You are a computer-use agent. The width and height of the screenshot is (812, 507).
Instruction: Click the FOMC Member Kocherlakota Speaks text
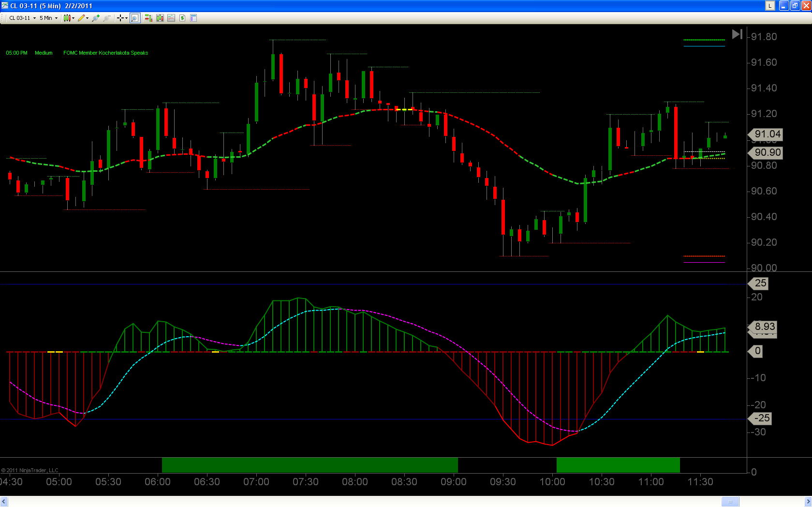click(x=105, y=53)
